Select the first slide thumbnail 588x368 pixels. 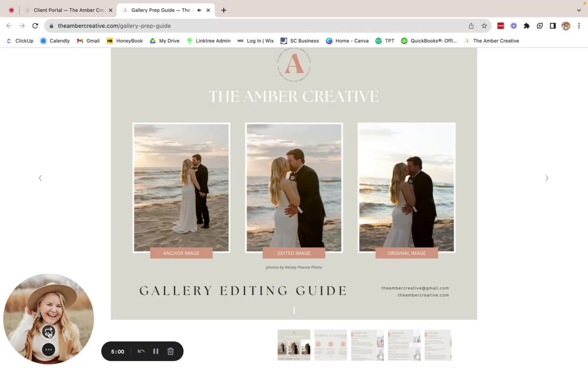(x=294, y=345)
